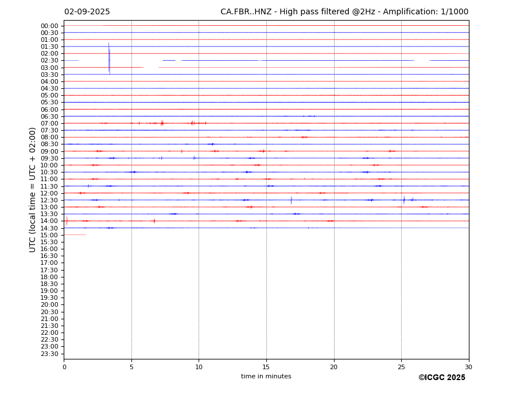Click the date label 02-09-2025
The height and width of the screenshot is (399, 532).
[87, 12]
